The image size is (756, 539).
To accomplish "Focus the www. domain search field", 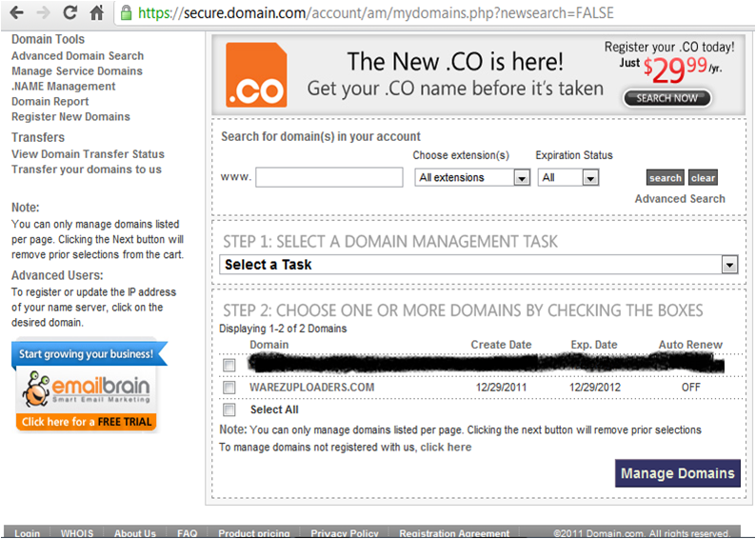I will click(329, 177).
